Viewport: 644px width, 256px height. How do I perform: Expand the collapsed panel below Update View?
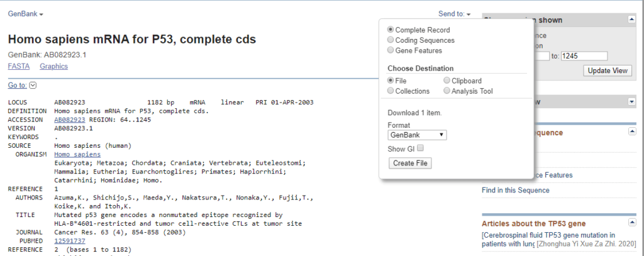click(631, 102)
